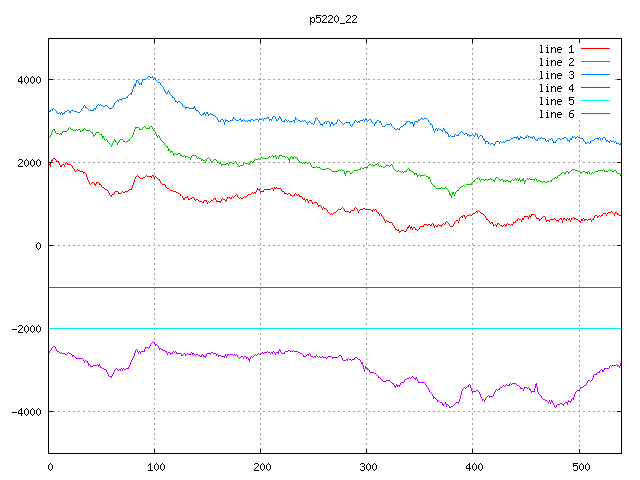Click the blue line 3 legend sample
This screenshot has height=480, width=640.
[x=595, y=75]
